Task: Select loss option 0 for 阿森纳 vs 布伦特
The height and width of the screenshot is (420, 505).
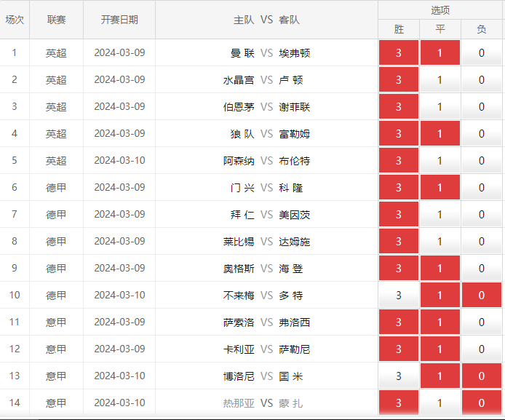Action: tap(482, 160)
